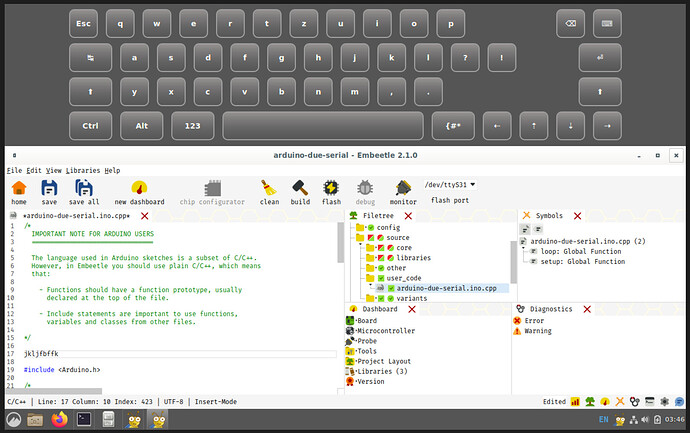This screenshot has width=690, height=433.
Task: Launch Firefox from the taskbar
Action: click(x=59, y=420)
